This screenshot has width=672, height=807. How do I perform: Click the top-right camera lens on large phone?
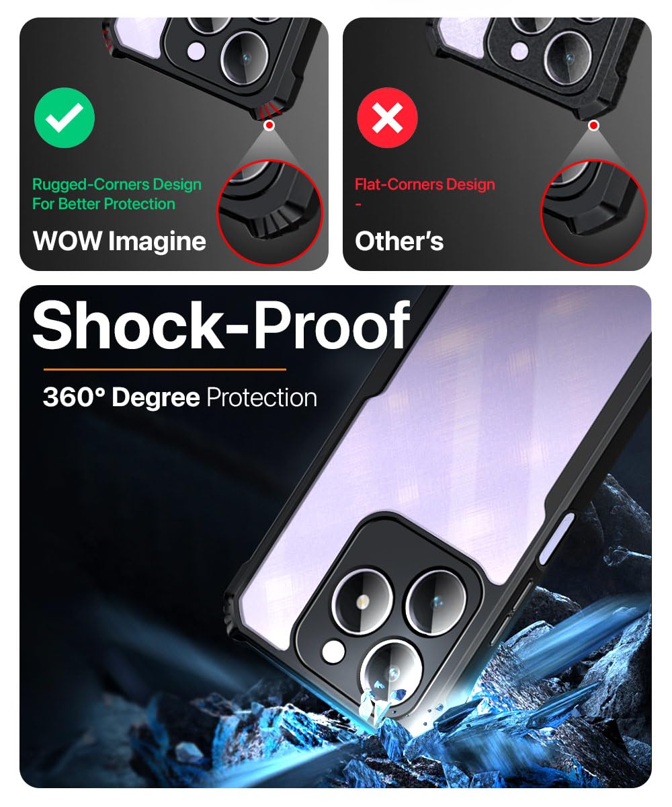[434, 595]
